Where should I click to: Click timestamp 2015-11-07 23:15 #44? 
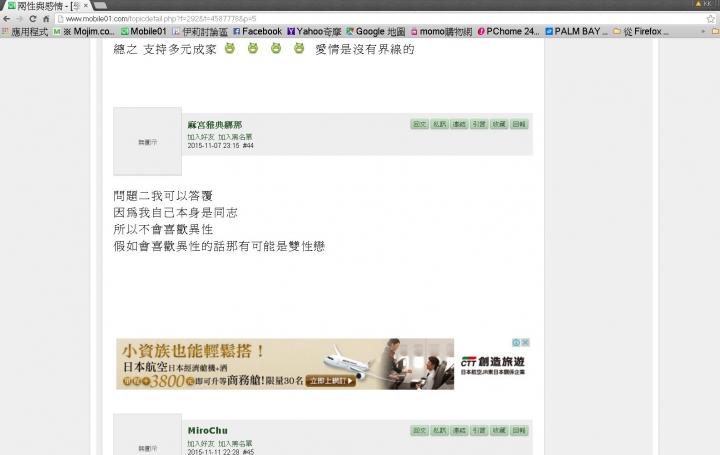[x=220, y=146]
